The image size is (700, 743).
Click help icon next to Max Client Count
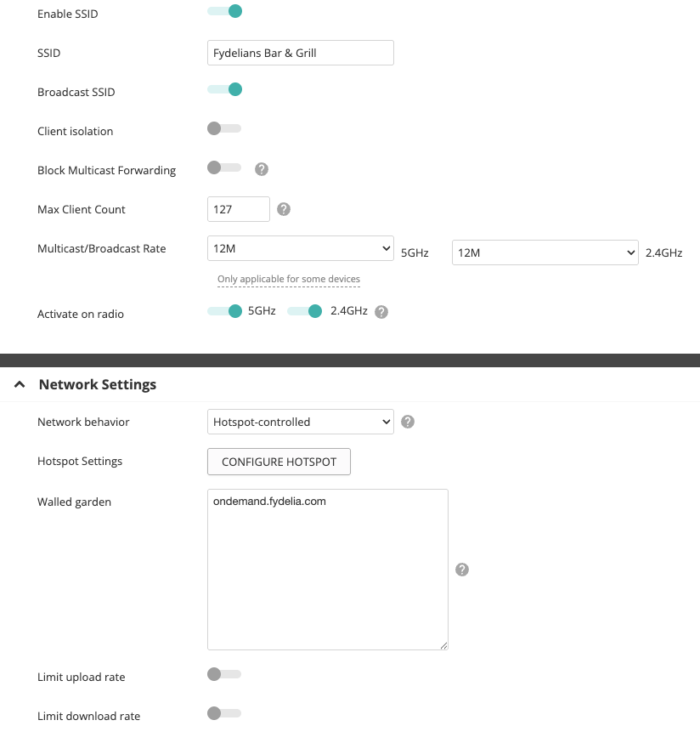click(x=284, y=209)
